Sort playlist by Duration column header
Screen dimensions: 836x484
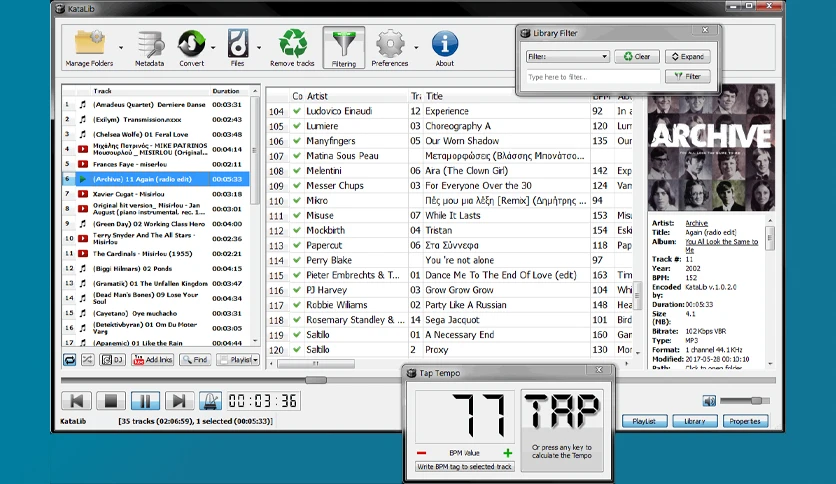230,91
